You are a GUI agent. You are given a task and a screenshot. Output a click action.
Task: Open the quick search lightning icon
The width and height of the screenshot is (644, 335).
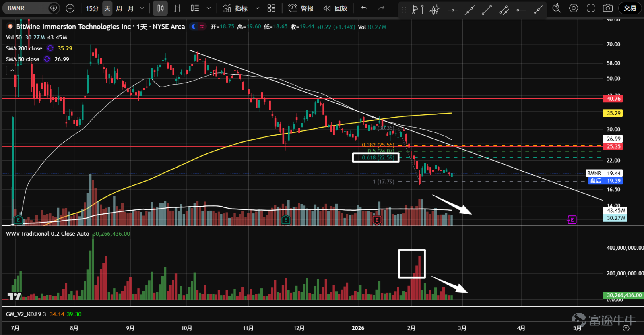pyautogui.click(x=556, y=8)
